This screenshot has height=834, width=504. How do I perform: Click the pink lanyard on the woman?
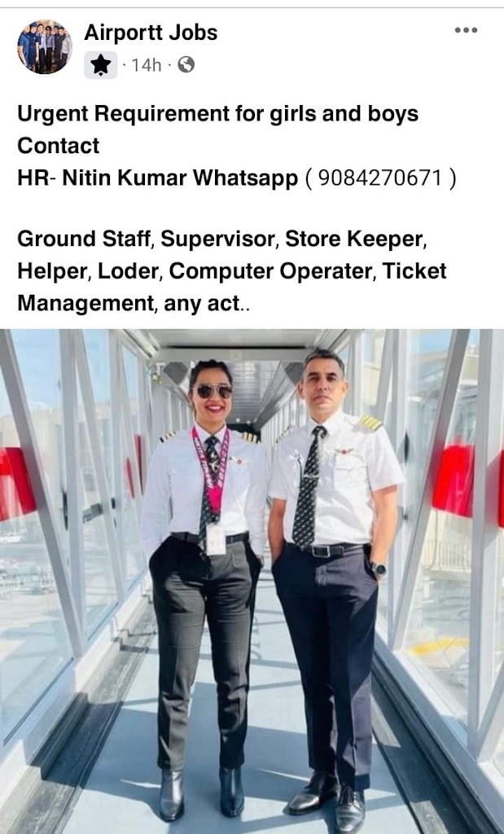pyautogui.click(x=212, y=467)
